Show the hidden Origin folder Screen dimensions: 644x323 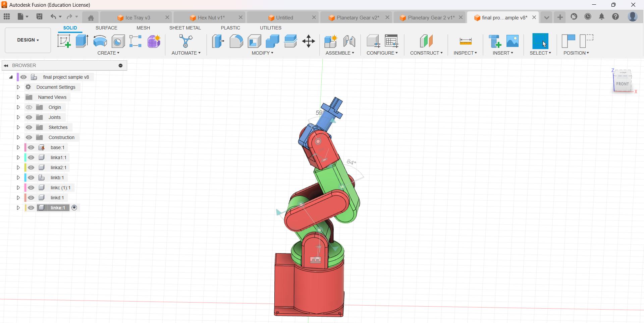point(29,107)
